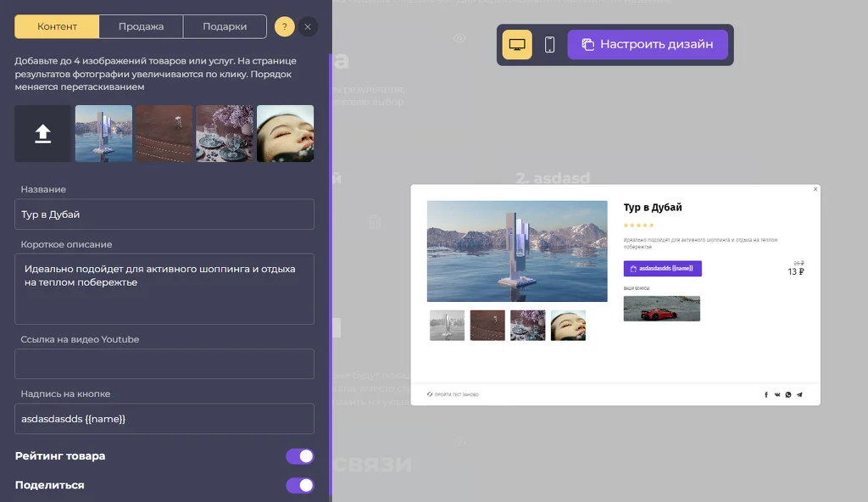Screen dimensions: 868x502
Task: Click the upload image arrow icon
Action: [42, 133]
